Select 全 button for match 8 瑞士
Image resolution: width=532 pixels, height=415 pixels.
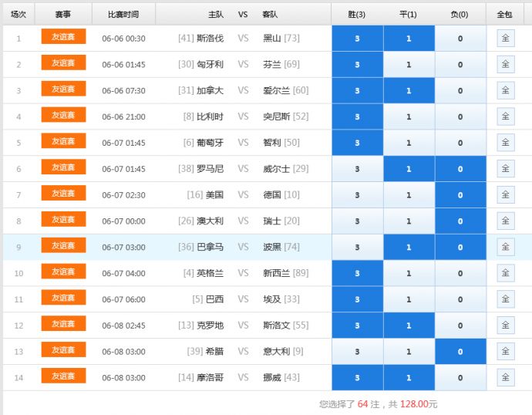point(506,221)
